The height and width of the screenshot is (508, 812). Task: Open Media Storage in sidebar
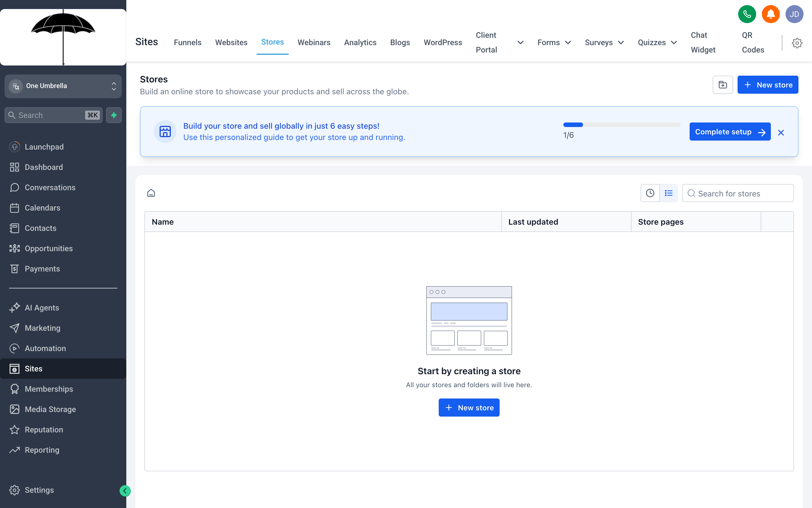pos(63,409)
